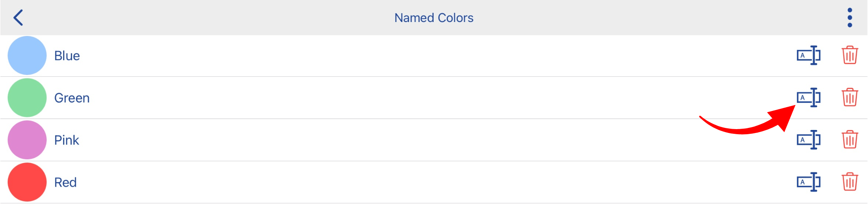
Task: Rename the Green color entry
Action: click(809, 98)
